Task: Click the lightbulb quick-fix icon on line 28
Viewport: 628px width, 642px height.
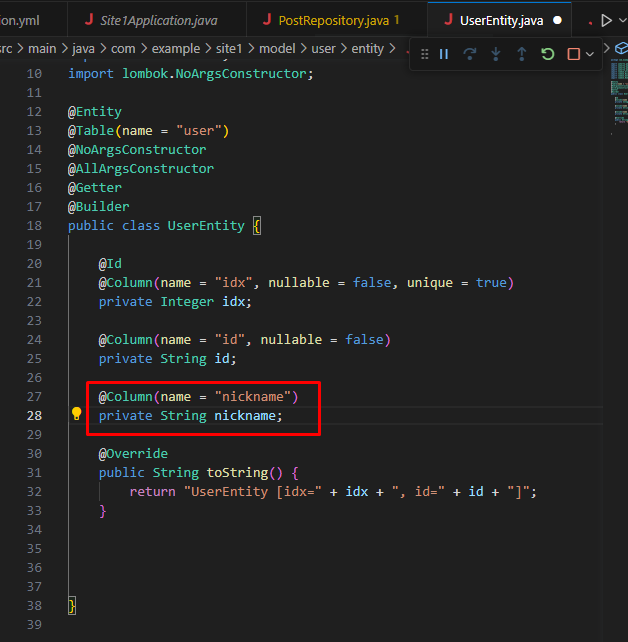Action: point(77,414)
